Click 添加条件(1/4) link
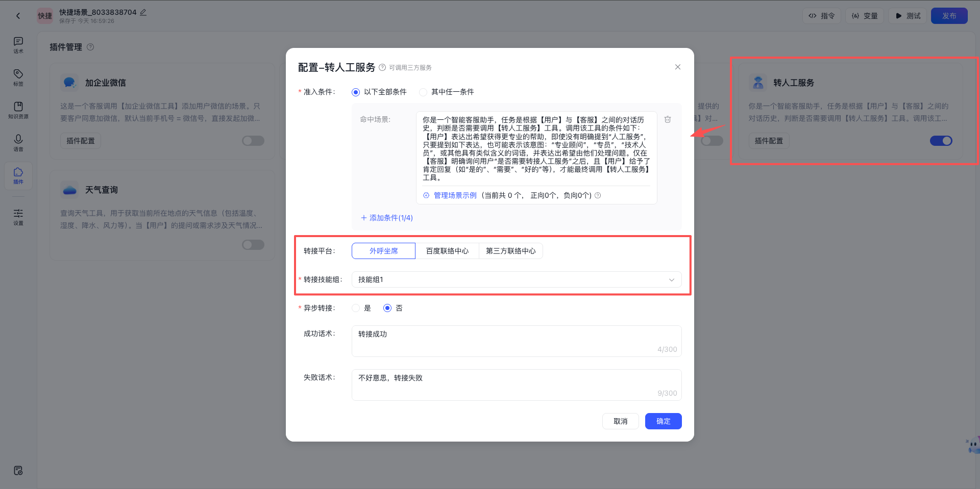 [387, 218]
